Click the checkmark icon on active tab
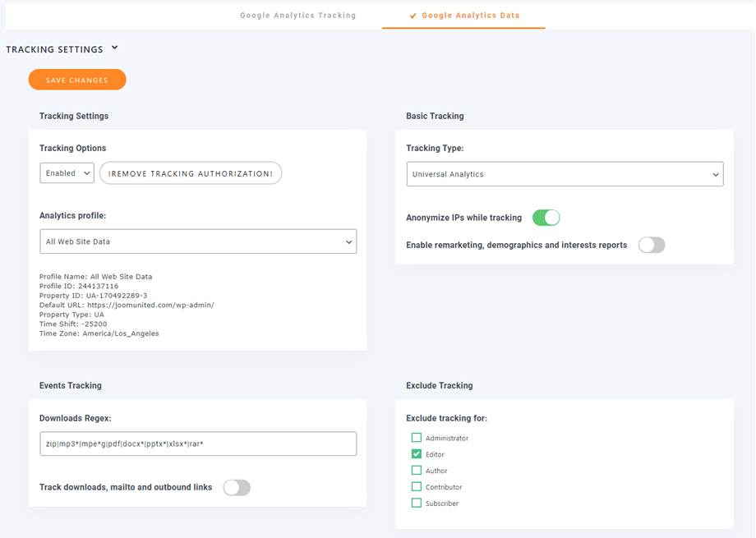Image resolution: width=756 pixels, height=538 pixels. [413, 16]
